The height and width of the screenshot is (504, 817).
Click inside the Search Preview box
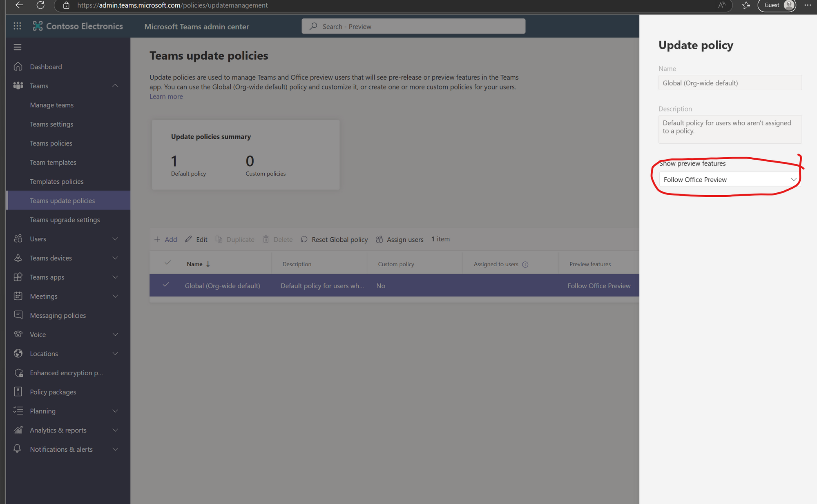413,26
